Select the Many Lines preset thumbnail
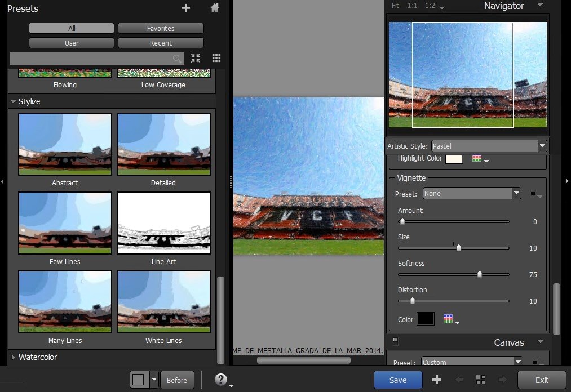571x392 pixels. tap(65, 302)
